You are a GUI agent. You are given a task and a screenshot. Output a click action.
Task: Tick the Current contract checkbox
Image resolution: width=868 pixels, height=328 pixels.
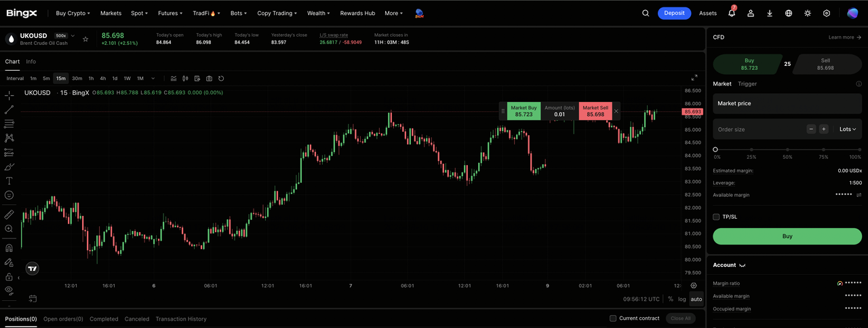click(x=613, y=318)
